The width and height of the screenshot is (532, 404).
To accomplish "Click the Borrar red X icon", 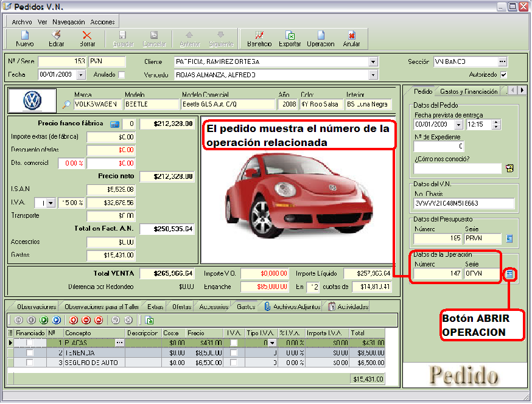I will coord(87,35).
